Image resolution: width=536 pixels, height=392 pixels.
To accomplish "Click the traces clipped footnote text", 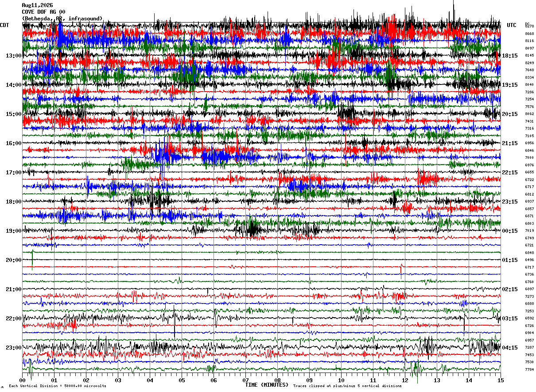I will coord(347,386).
